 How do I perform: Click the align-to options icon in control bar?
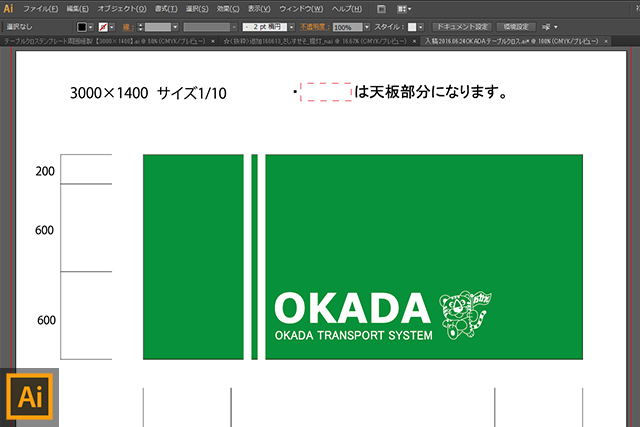coord(546,27)
